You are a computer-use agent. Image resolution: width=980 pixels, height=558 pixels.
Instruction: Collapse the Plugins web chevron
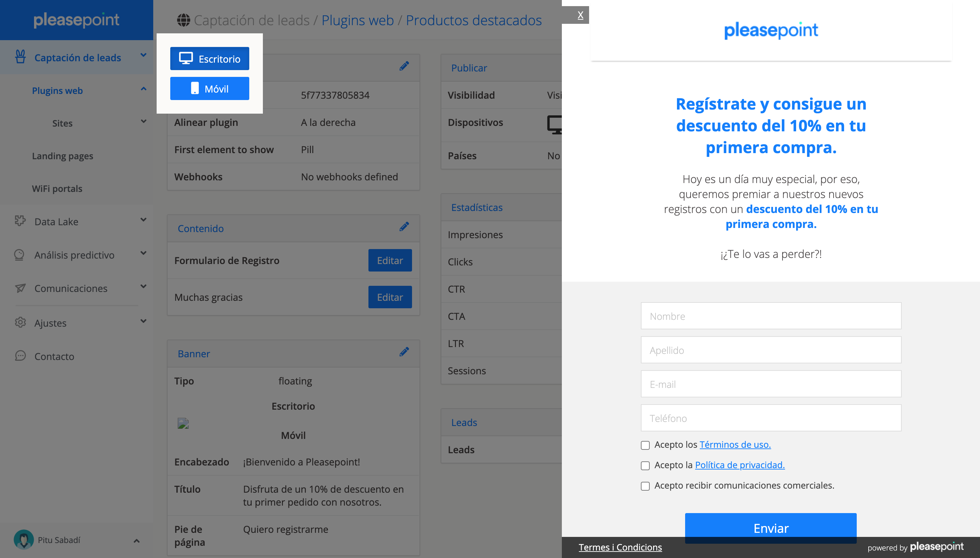[x=143, y=89]
